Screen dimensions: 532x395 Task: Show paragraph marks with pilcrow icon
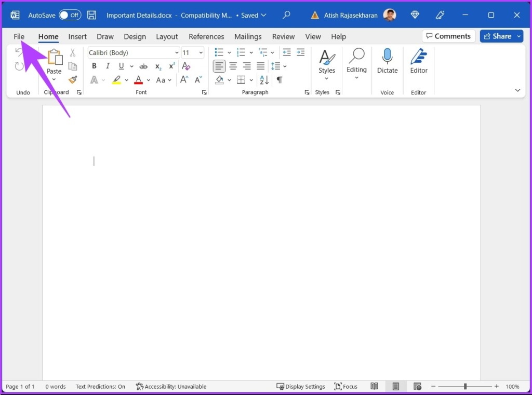[280, 80]
